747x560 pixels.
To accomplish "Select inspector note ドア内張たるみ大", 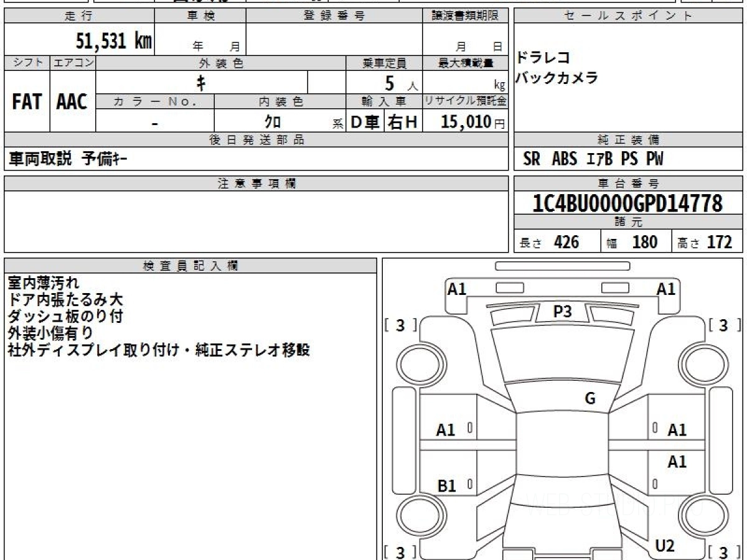I will 65,300.
